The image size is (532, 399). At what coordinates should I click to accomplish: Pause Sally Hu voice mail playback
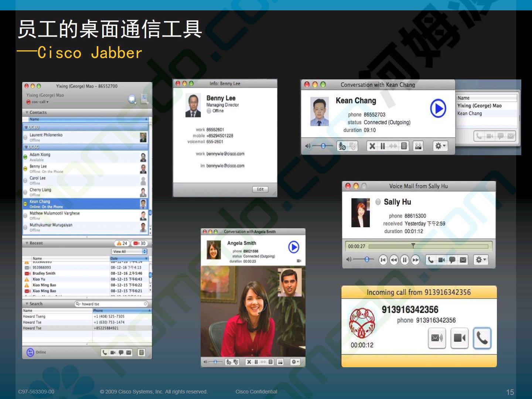(405, 260)
